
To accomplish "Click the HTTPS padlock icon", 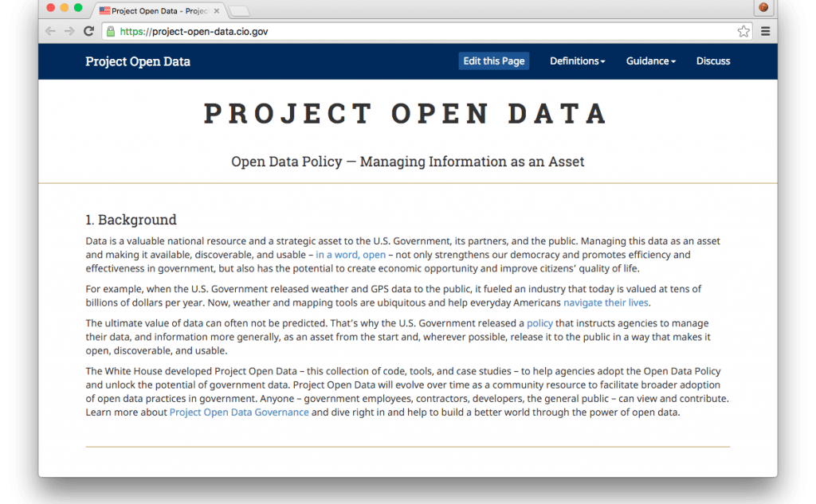I will 109,31.
